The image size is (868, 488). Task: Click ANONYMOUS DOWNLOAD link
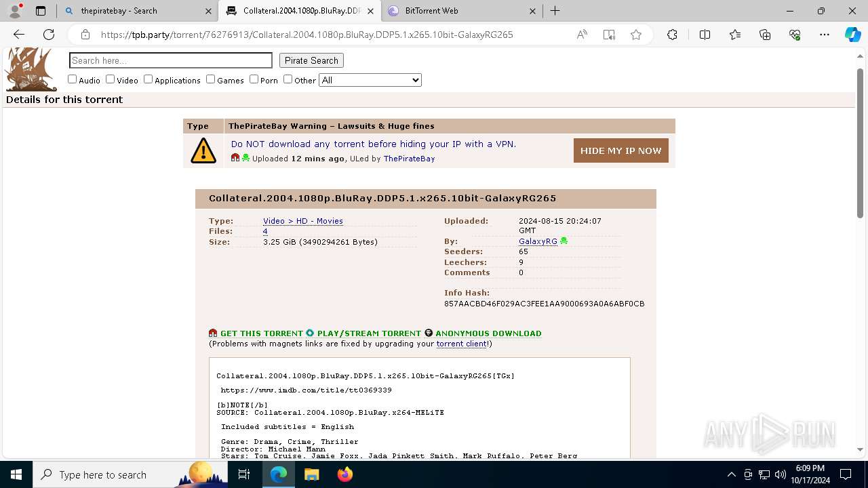point(488,333)
